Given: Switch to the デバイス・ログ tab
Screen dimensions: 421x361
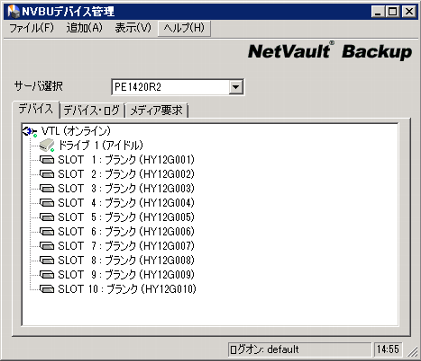Looking at the screenshot, I should coord(91,110).
